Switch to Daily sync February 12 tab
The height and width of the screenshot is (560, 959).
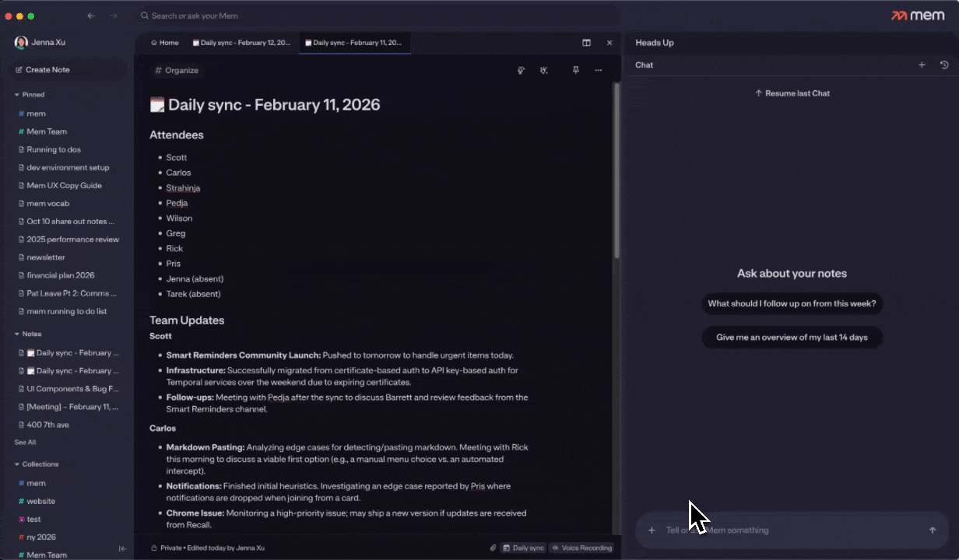(x=241, y=43)
